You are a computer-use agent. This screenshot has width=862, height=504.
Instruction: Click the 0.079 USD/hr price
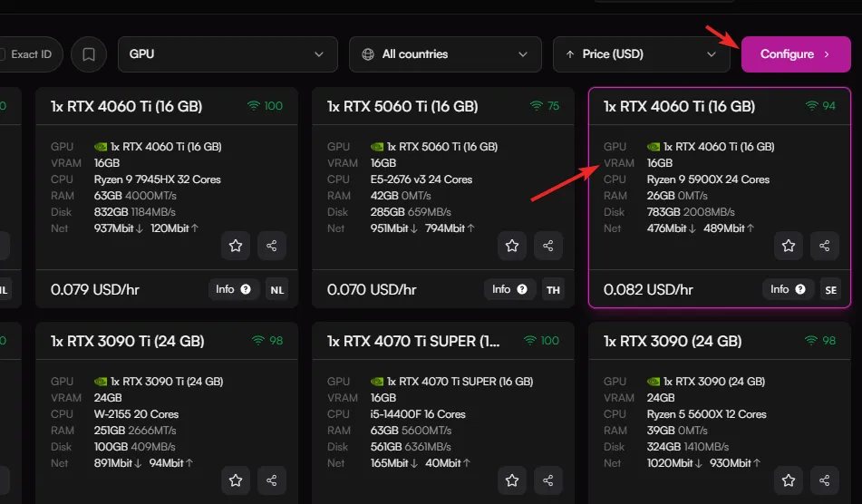[95, 290]
